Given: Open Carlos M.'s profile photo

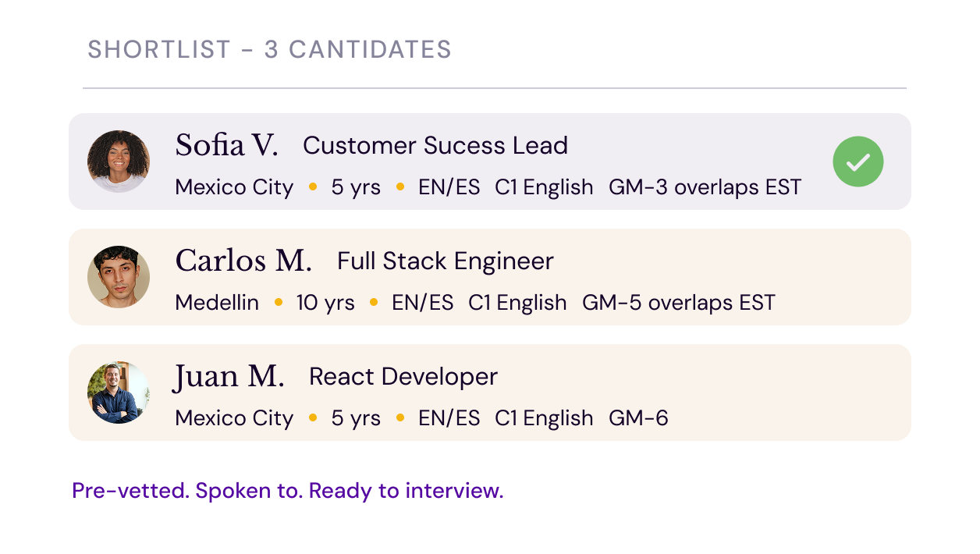Looking at the screenshot, I should (x=119, y=277).
